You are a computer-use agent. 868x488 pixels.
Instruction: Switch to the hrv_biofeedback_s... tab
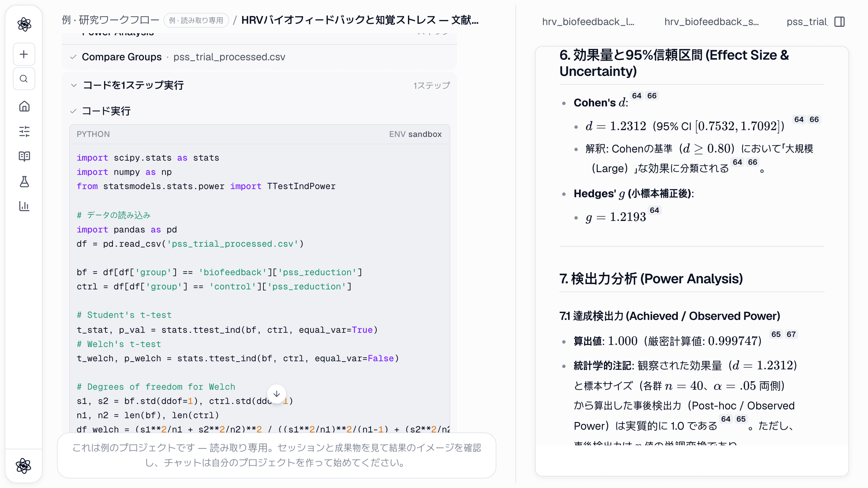tap(712, 22)
